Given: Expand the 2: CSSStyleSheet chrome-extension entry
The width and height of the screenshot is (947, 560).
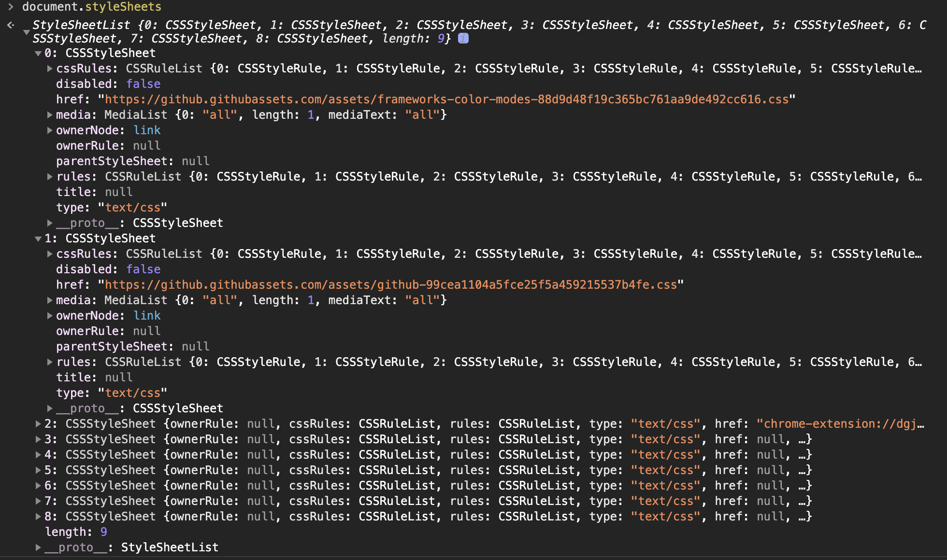Looking at the screenshot, I should (38, 424).
